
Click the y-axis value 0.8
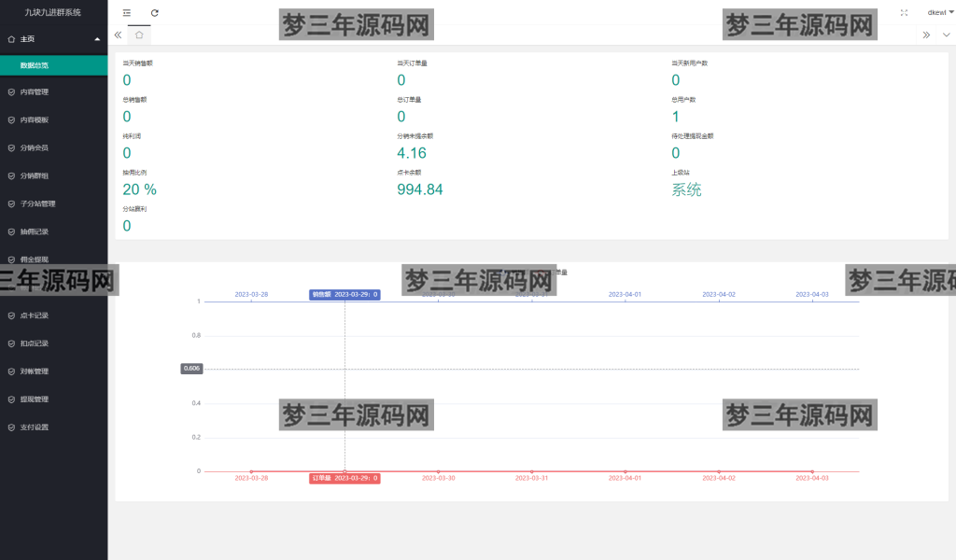[x=196, y=336]
